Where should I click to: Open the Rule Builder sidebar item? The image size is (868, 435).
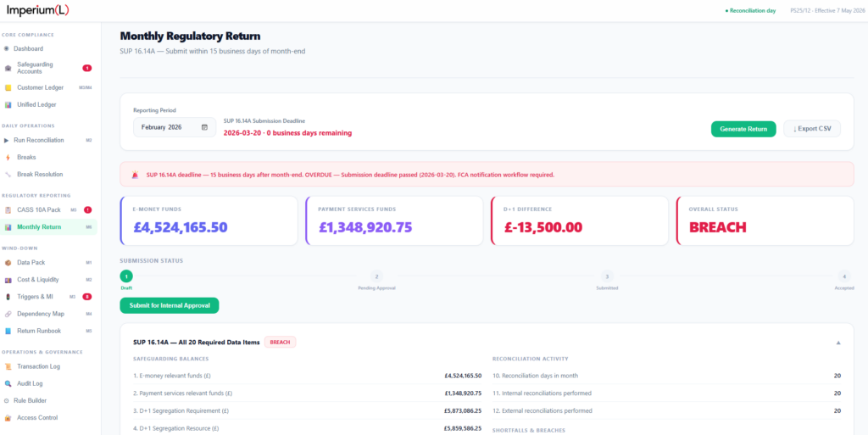48,401
